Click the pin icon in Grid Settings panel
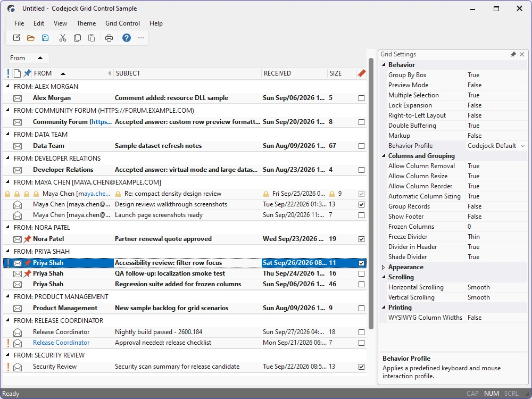The height and width of the screenshot is (399, 532). tap(513, 54)
